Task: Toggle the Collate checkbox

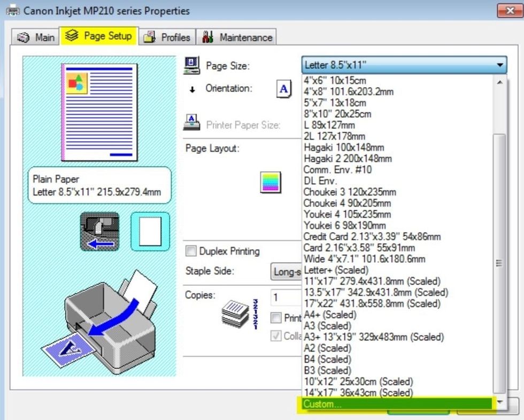Action: coord(276,336)
